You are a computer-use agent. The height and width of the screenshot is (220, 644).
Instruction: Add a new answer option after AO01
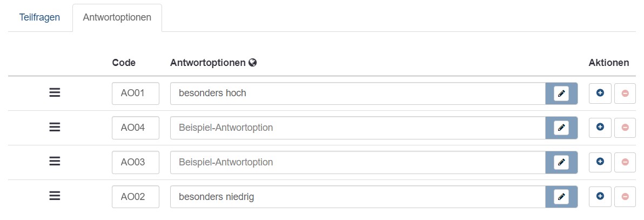(600, 94)
